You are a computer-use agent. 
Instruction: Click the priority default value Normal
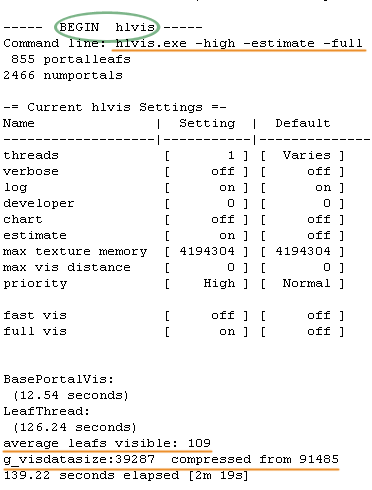tap(307, 283)
